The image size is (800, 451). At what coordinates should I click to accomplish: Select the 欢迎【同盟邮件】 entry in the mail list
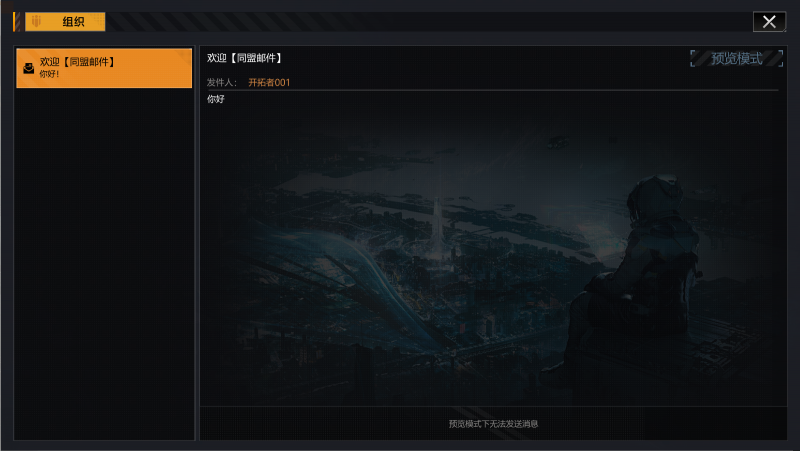coord(104,68)
